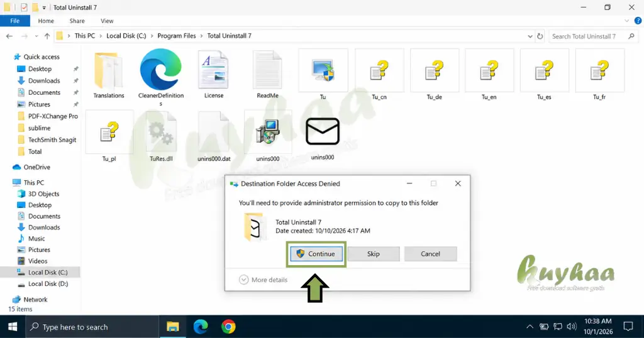Close the Destination Folder Access Denied dialog

point(458,183)
